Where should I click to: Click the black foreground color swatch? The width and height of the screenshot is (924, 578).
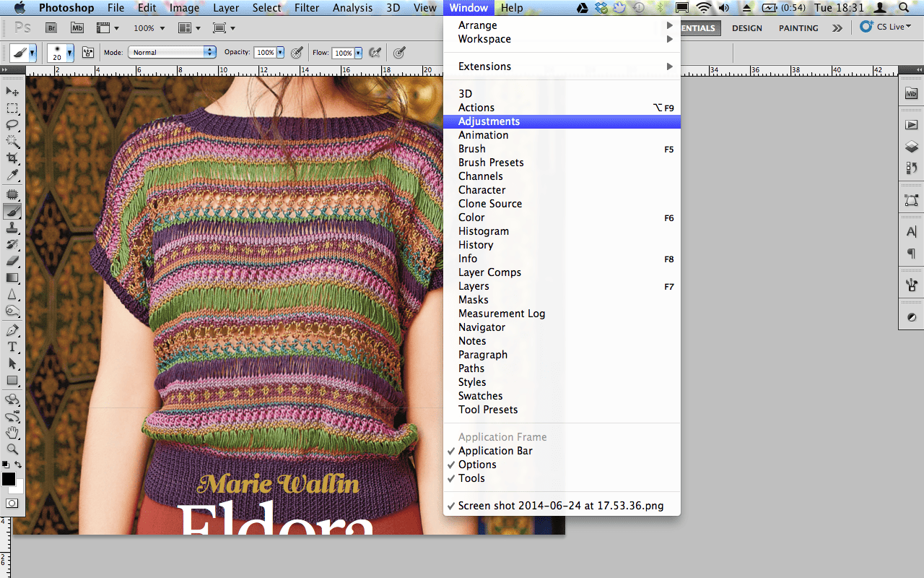[9, 479]
